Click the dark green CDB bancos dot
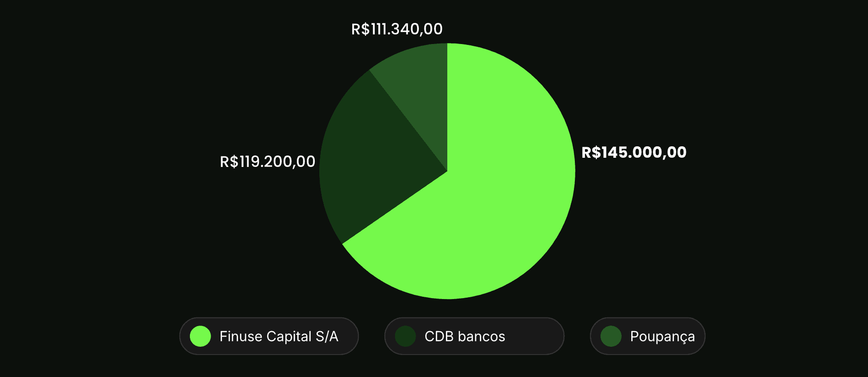Viewport: 868px width, 377px height. point(406,336)
